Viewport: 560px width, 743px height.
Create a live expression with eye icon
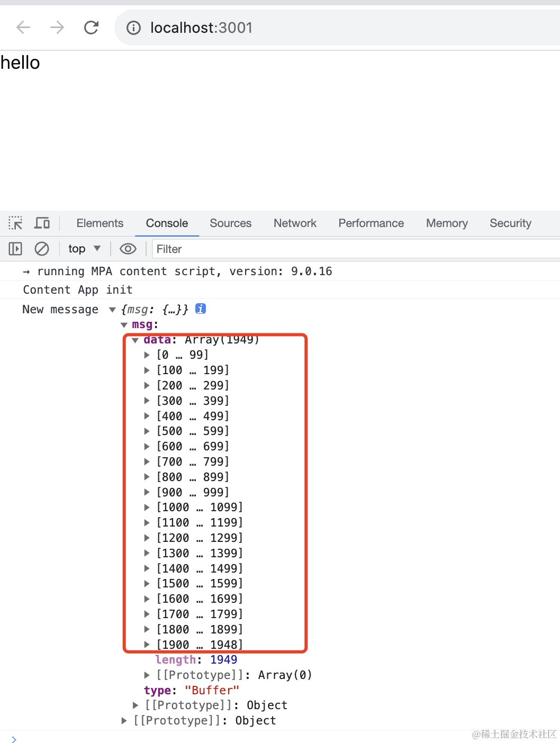coord(128,249)
